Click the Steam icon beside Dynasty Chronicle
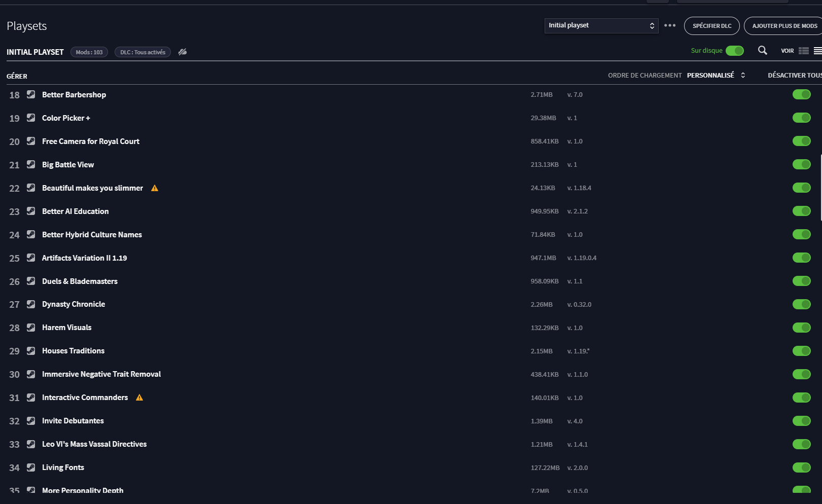This screenshot has width=822, height=504. [x=31, y=304]
